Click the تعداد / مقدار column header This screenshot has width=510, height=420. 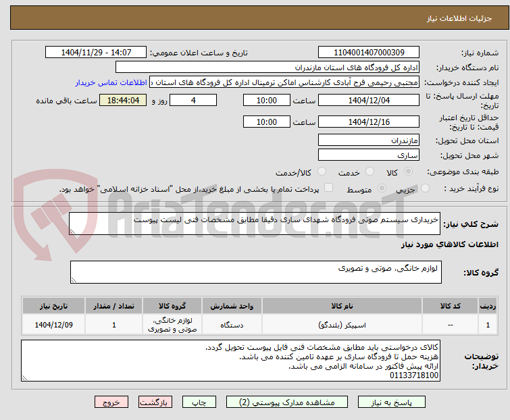(114, 306)
